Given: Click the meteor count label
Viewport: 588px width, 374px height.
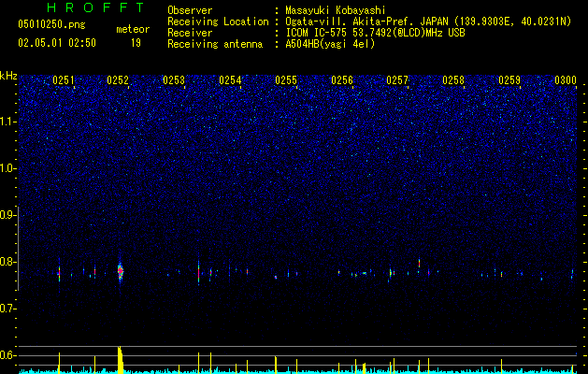Looking at the screenshot, I should [133, 29].
